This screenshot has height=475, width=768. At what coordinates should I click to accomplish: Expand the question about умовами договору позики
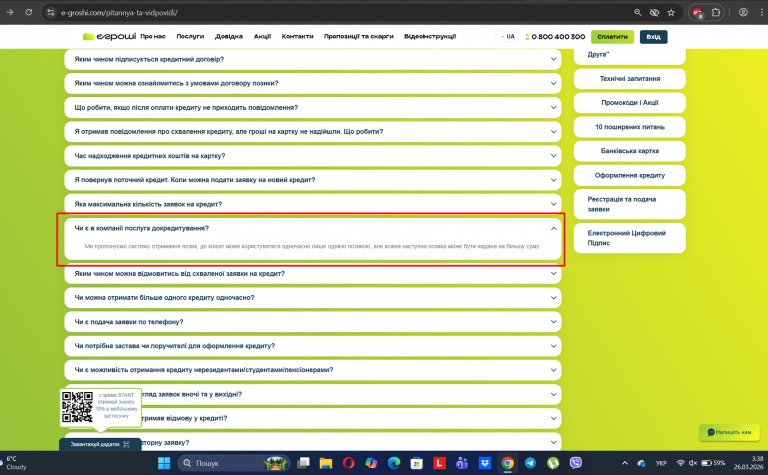(x=312, y=83)
